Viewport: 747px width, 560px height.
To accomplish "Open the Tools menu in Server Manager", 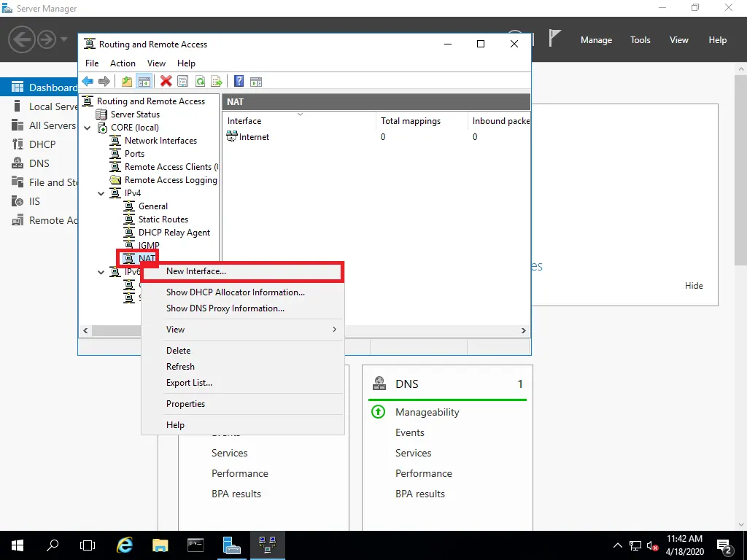I will 640,40.
